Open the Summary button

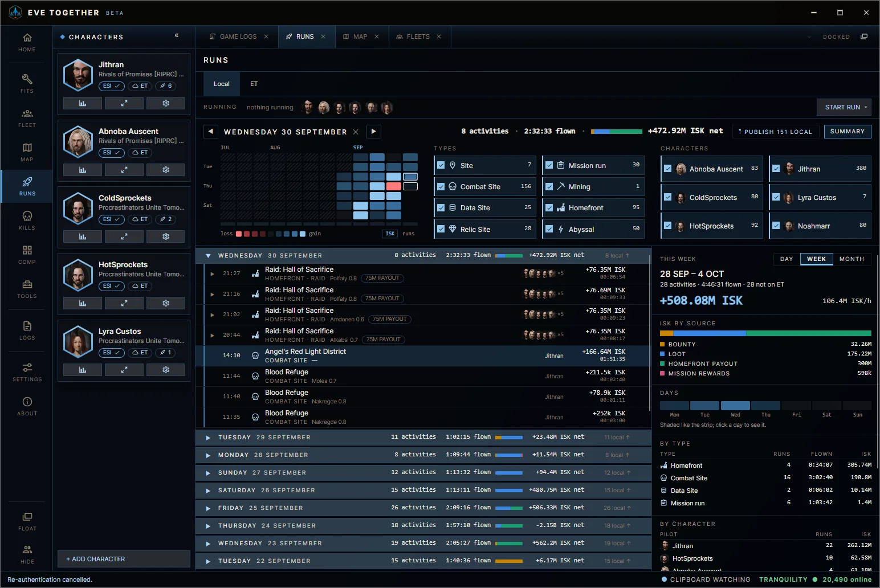(x=847, y=131)
